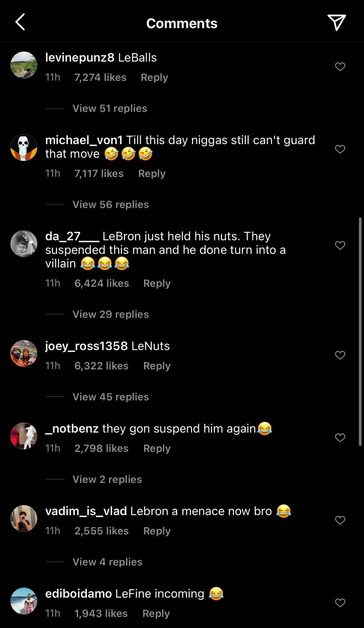Image resolution: width=364 pixels, height=628 pixels.
Task: Open the ediboidamo username link
Action: [x=78, y=593]
